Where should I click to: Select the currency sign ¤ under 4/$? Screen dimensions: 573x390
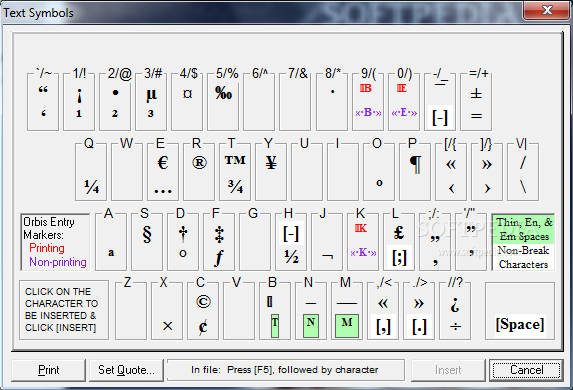pyautogui.click(x=187, y=94)
